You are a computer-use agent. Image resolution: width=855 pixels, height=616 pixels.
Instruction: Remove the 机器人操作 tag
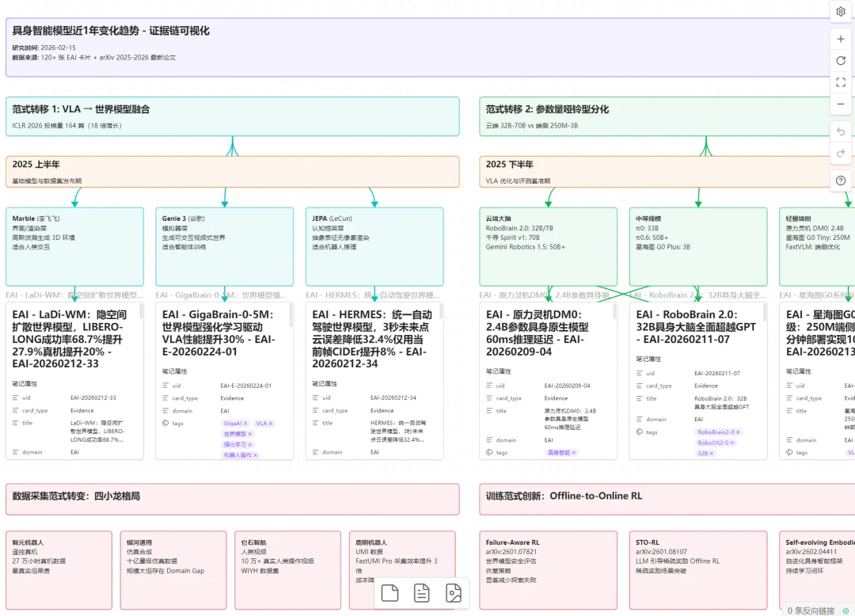tap(255, 455)
